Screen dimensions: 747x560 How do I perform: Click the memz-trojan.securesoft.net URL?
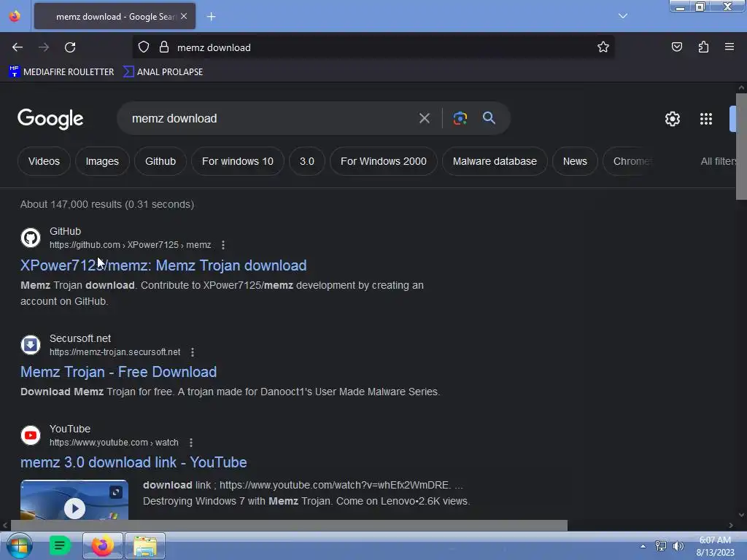[115, 352]
